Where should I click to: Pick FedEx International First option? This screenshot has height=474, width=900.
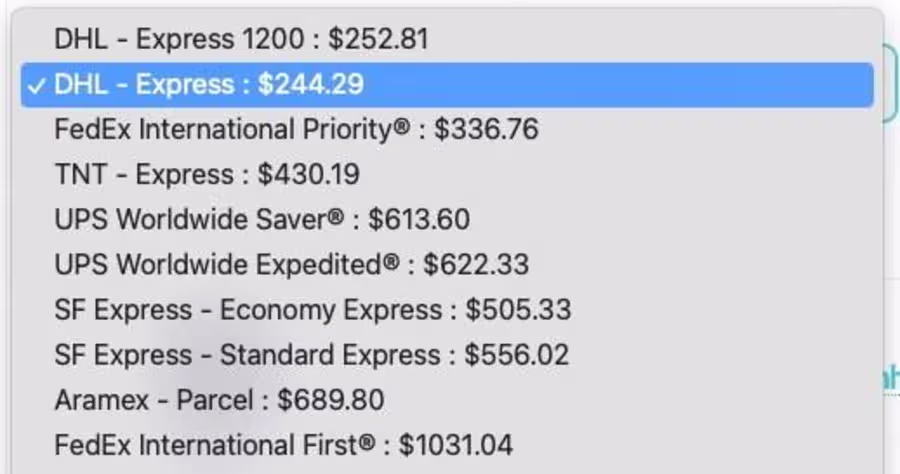coord(447,445)
